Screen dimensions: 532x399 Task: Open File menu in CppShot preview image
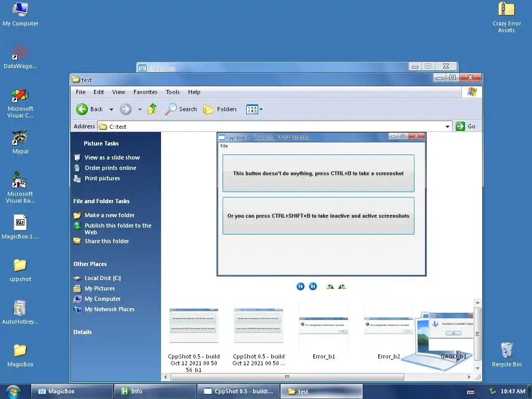coord(224,146)
